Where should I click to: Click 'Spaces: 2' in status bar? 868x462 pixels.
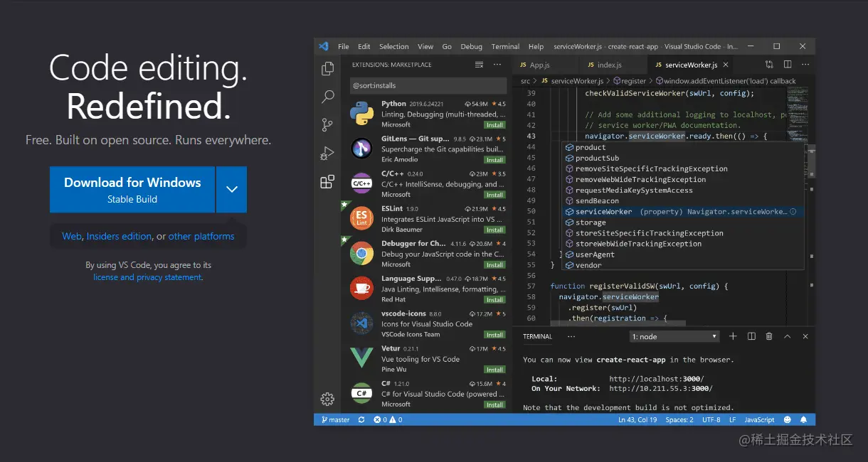coord(679,420)
